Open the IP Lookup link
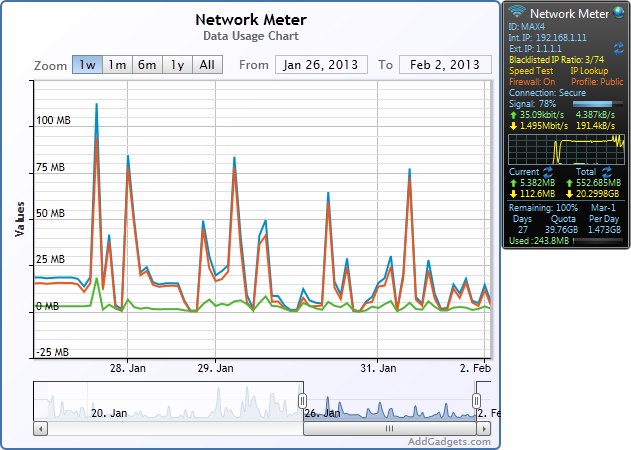 click(589, 71)
